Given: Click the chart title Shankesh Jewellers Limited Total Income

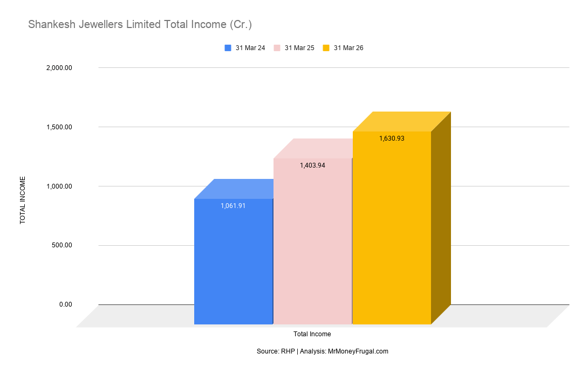Looking at the screenshot, I should point(140,24).
